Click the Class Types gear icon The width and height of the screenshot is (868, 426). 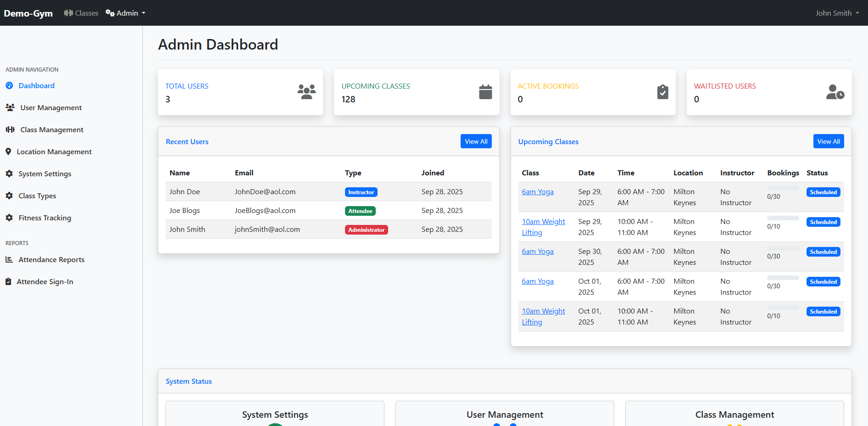(x=9, y=196)
